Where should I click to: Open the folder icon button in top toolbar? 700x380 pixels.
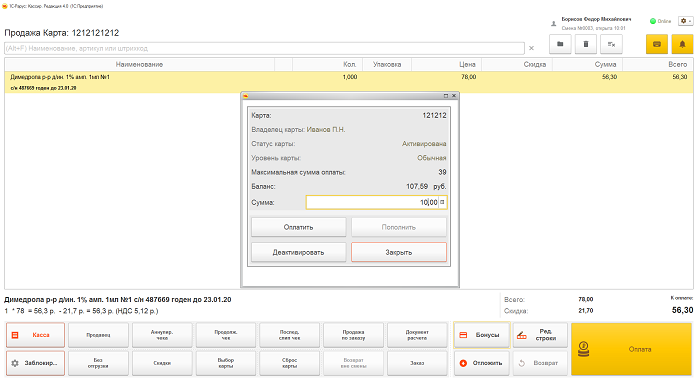tap(560, 44)
